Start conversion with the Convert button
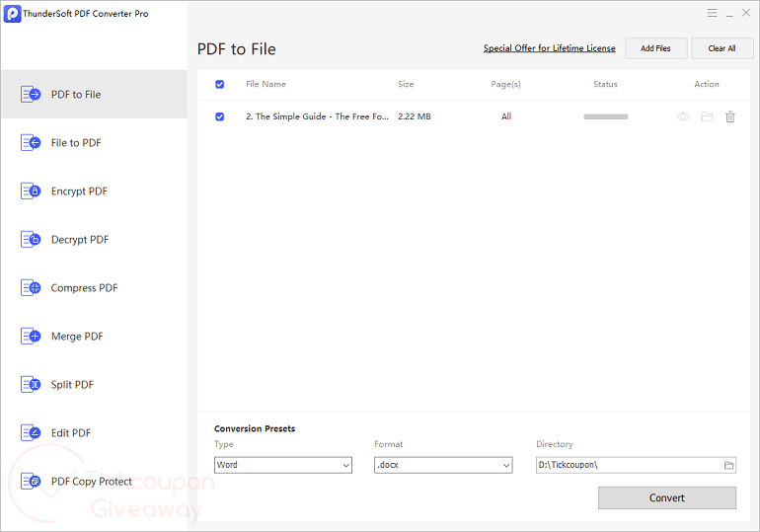The image size is (760, 532). point(667,498)
